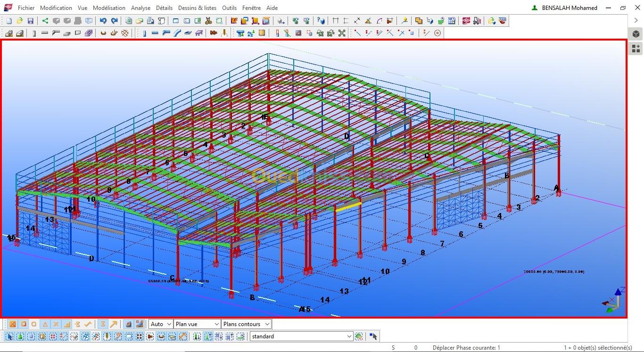Image resolution: width=644 pixels, height=352 pixels.
Task: Open the Plans contours dropdown
Action: tap(247, 324)
